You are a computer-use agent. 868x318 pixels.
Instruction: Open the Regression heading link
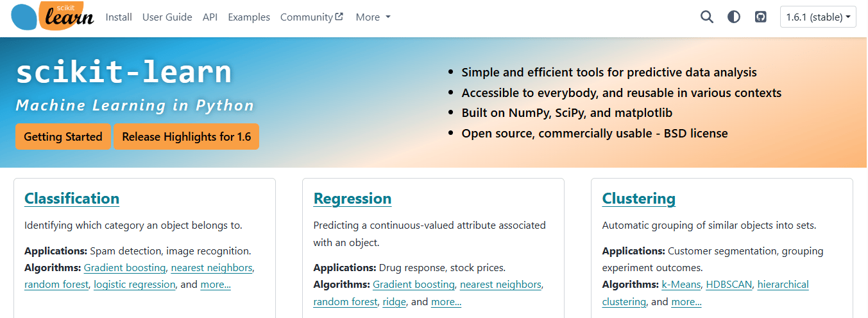352,199
